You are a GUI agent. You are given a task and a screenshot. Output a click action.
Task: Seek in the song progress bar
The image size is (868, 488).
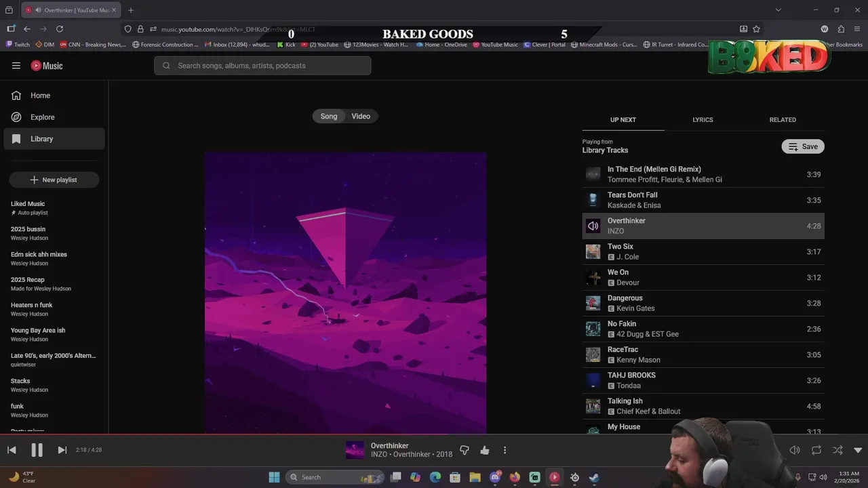(434, 434)
